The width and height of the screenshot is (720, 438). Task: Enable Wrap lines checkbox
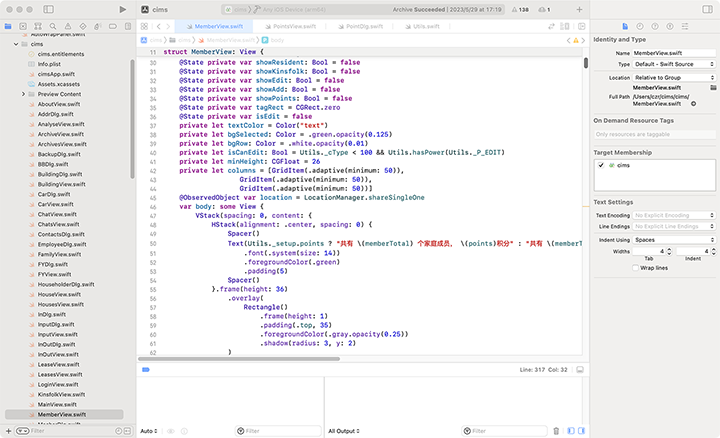(636, 268)
